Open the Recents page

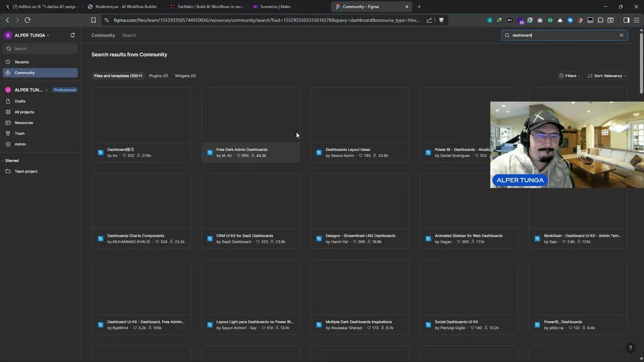[40, 62]
